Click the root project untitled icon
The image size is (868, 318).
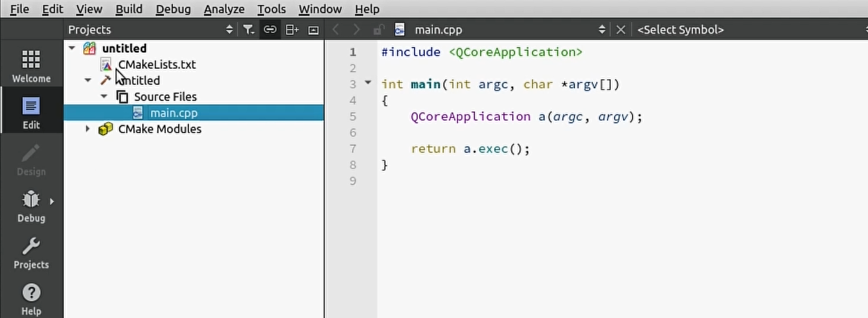coord(89,48)
